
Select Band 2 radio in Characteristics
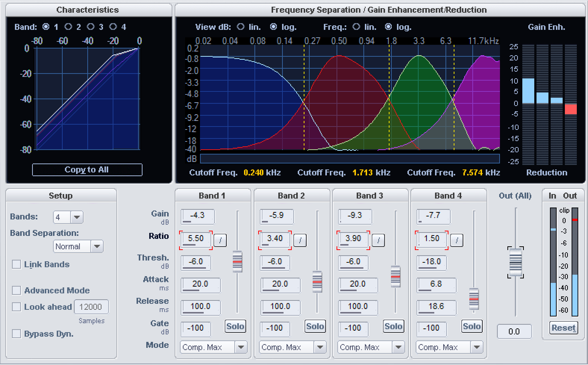click(x=68, y=26)
